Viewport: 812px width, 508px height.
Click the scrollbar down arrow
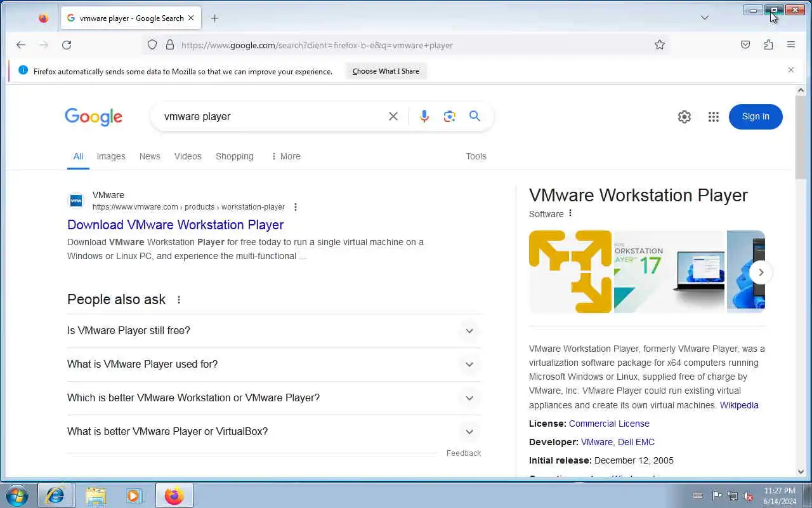pyautogui.click(x=801, y=472)
